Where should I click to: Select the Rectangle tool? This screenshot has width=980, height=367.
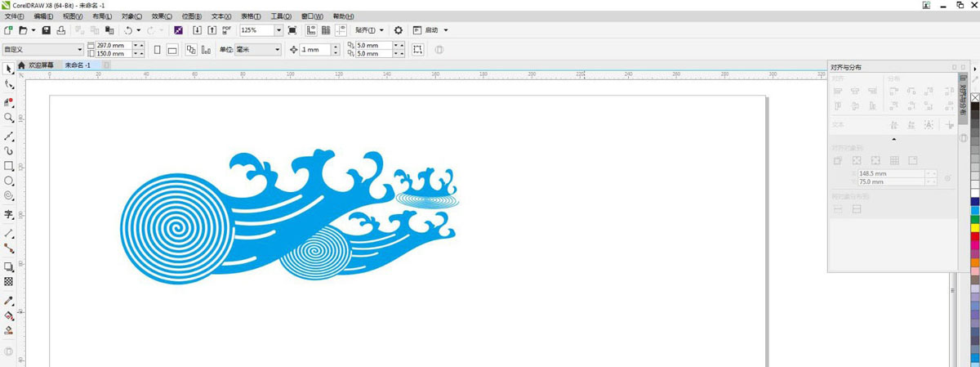[9, 166]
